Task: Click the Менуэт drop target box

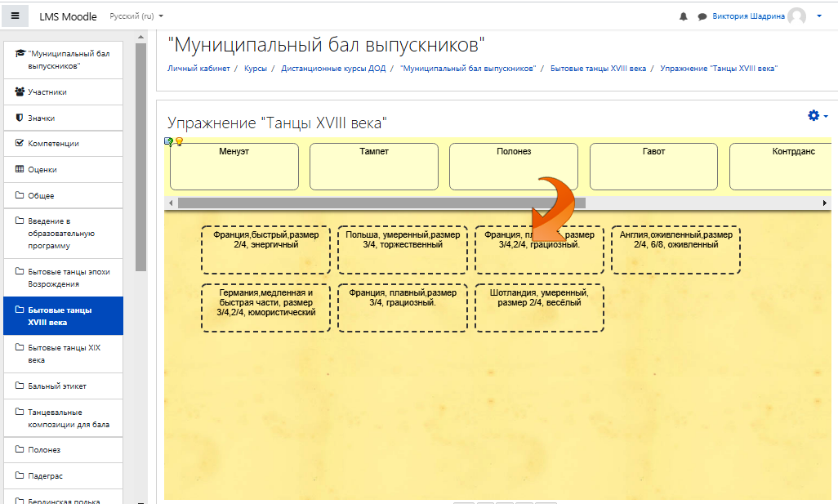Action: (234, 166)
